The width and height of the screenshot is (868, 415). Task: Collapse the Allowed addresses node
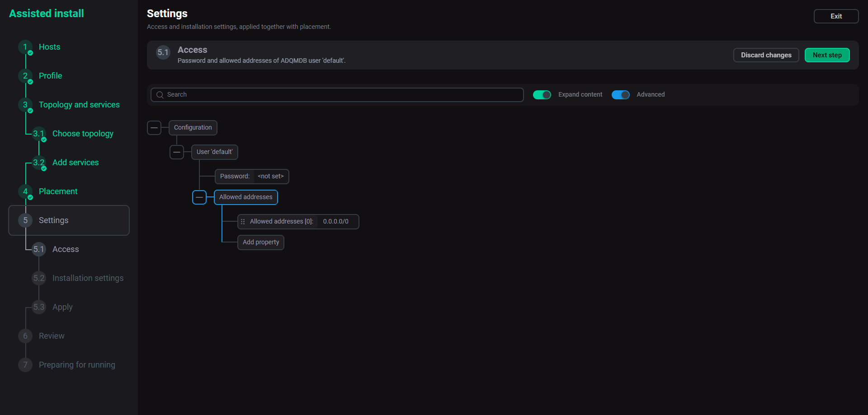pyautogui.click(x=199, y=197)
